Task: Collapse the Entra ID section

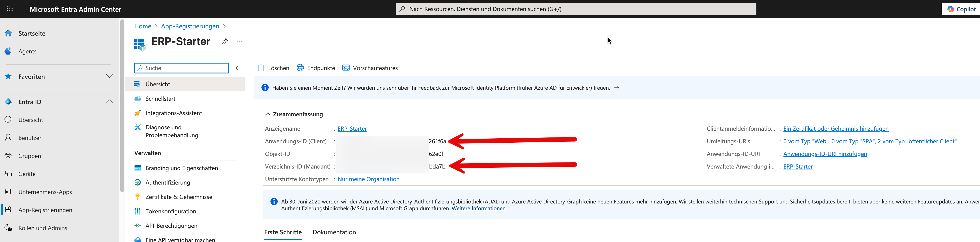Action: click(109, 102)
